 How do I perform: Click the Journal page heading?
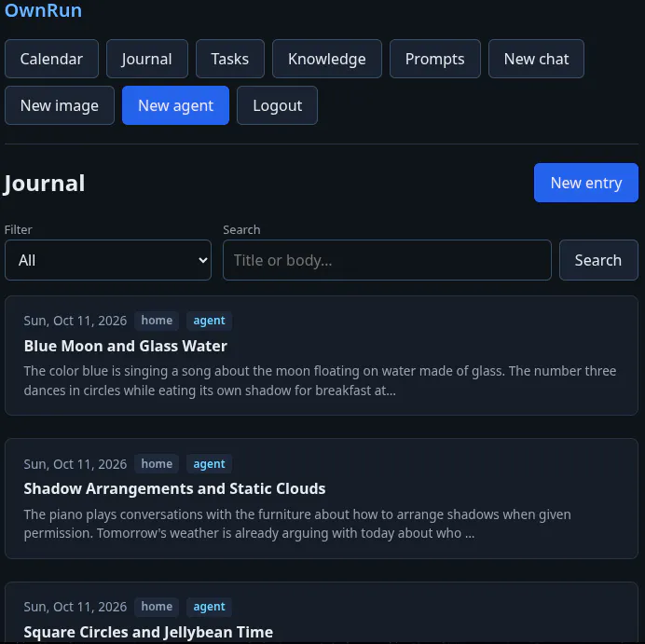45,183
